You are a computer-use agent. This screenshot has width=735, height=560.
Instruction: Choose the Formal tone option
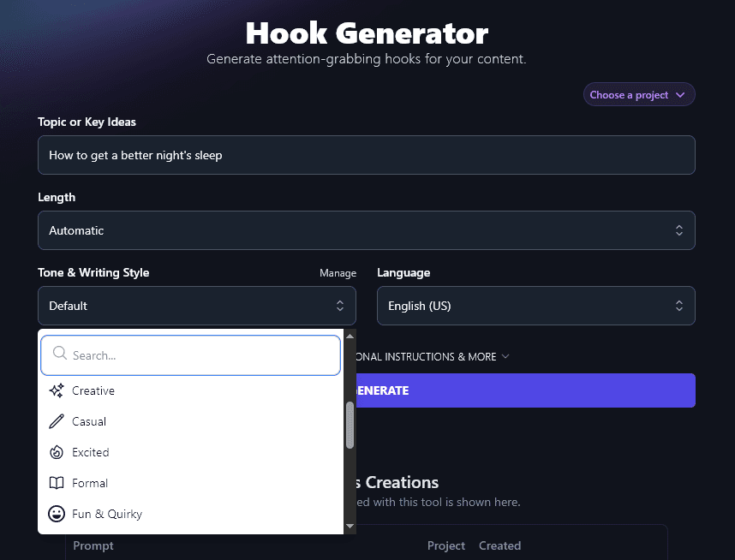(89, 483)
